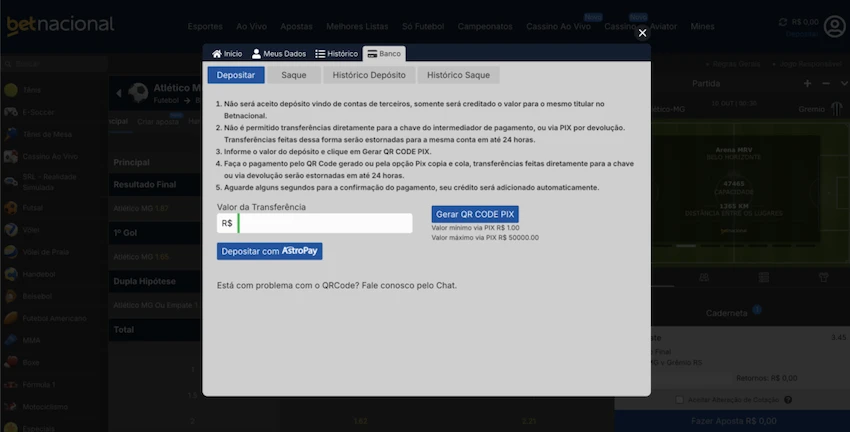
Task: Open the Regras Gerais link
Action: pyautogui.click(x=736, y=64)
